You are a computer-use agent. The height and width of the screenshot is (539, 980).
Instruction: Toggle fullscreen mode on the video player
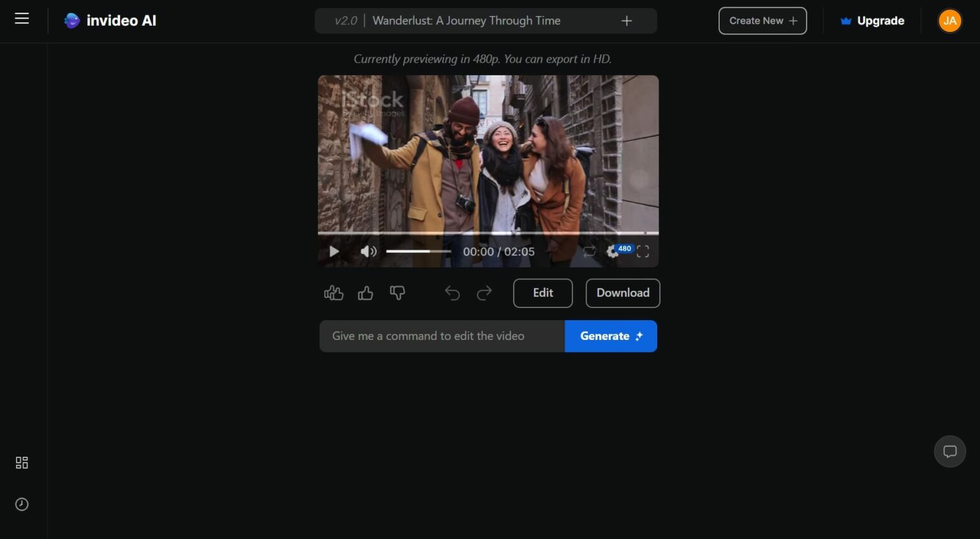coord(643,251)
